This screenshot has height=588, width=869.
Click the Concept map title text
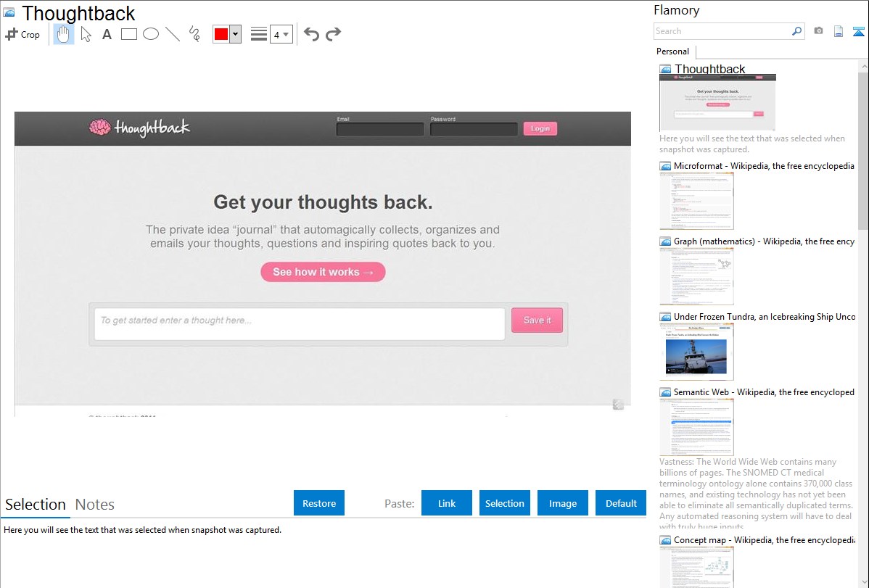[x=764, y=539]
